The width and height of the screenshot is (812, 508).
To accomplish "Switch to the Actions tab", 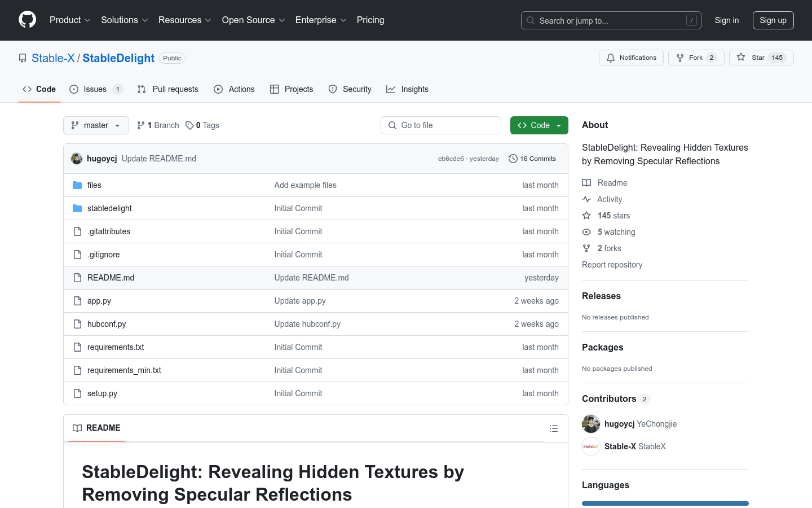I will [x=234, y=89].
